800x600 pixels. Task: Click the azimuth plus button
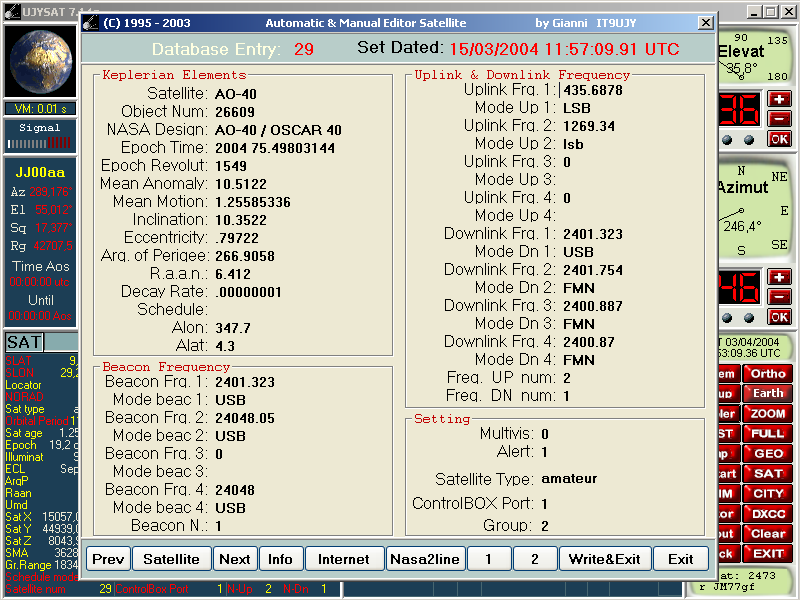(779, 277)
